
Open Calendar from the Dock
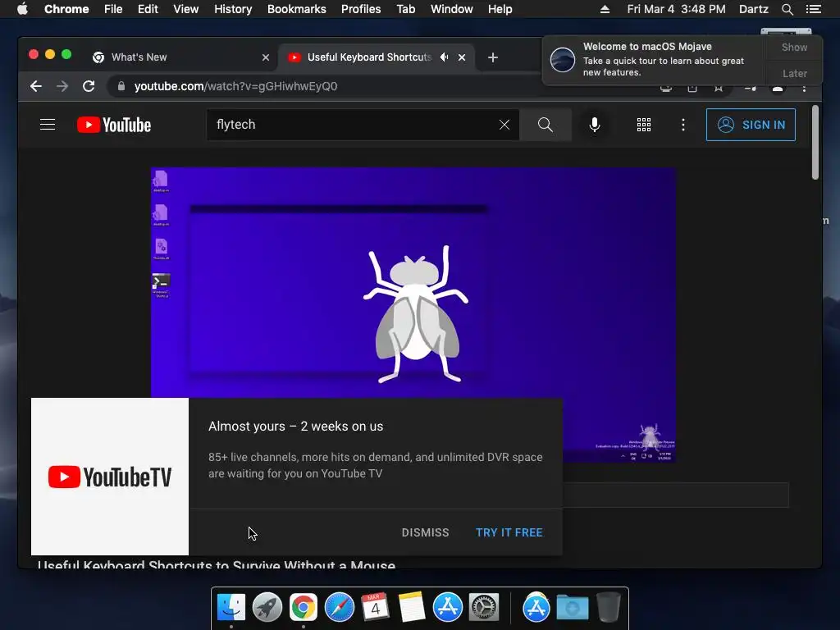click(x=375, y=607)
